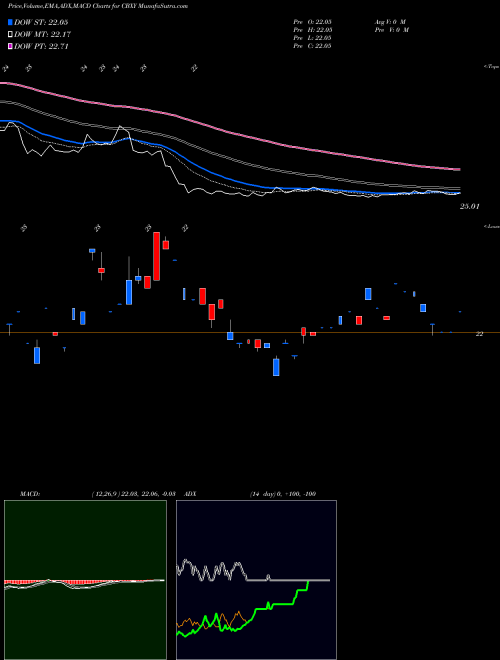Click the blue DOW ST legend swatch
500x660 pixels.
pyautogui.click(x=10, y=22)
